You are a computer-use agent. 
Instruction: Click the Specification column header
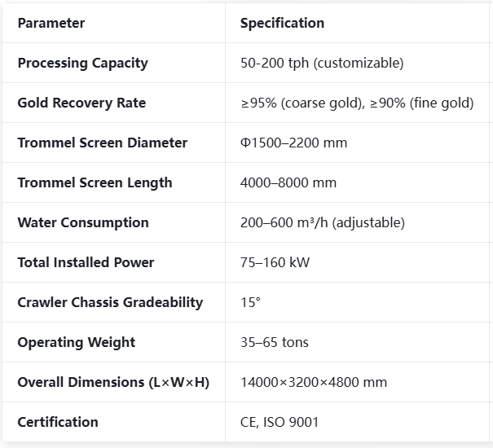pos(282,23)
